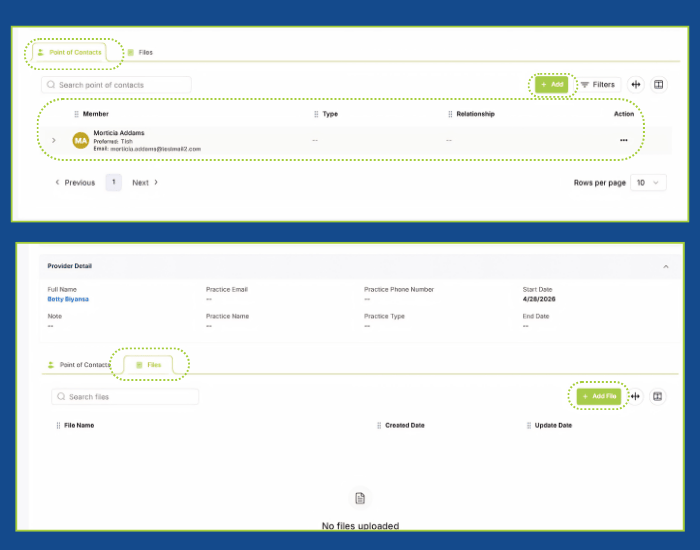
Task: Click the Morticia Addams email address text
Action: coord(155,149)
